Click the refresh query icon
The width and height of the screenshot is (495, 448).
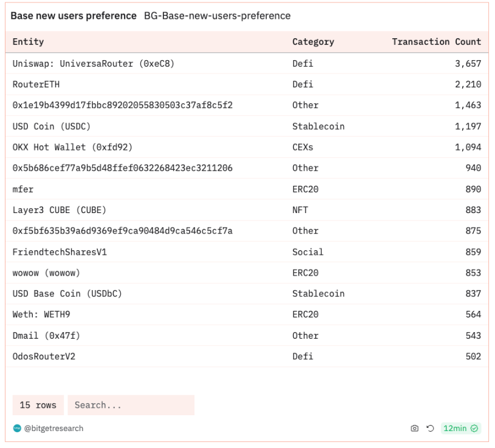pyautogui.click(x=430, y=429)
